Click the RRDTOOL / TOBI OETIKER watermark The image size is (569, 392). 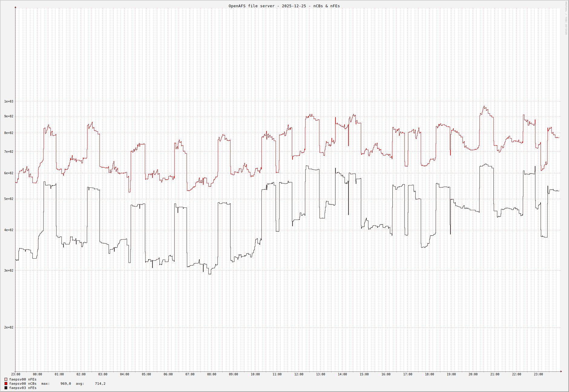566,18
